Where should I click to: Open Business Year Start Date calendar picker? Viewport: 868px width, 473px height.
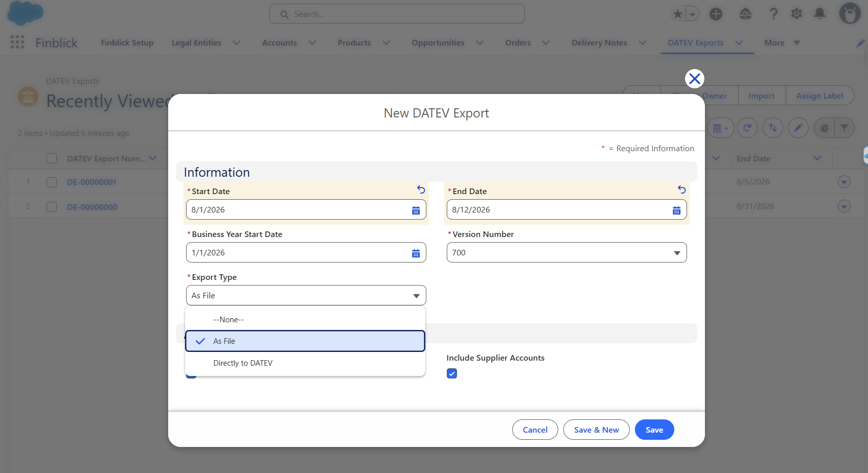[416, 253]
